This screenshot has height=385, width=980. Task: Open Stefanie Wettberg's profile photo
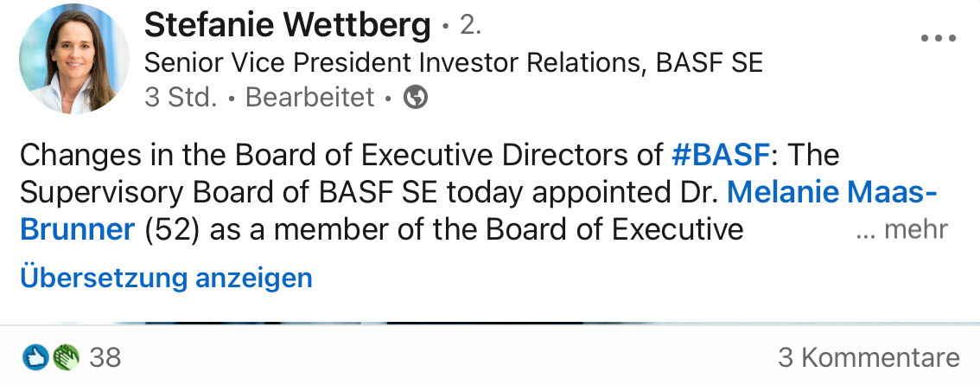click(73, 59)
